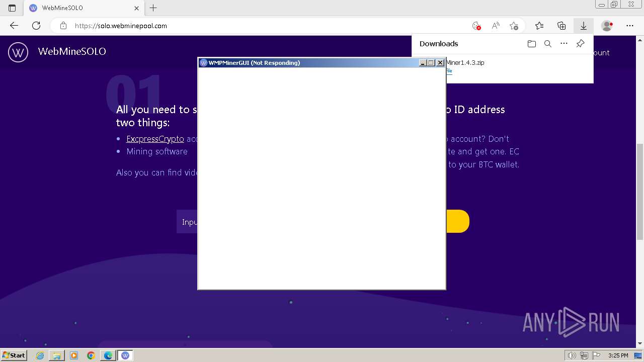Open the tracking prevention cookie icon
This screenshot has width=644, height=362.
(x=476, y=26)
